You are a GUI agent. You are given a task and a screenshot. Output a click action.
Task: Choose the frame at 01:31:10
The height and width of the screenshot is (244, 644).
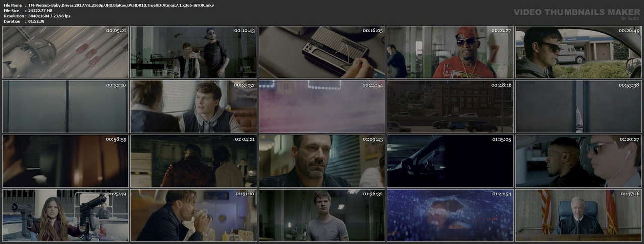(x=194, y=215)
